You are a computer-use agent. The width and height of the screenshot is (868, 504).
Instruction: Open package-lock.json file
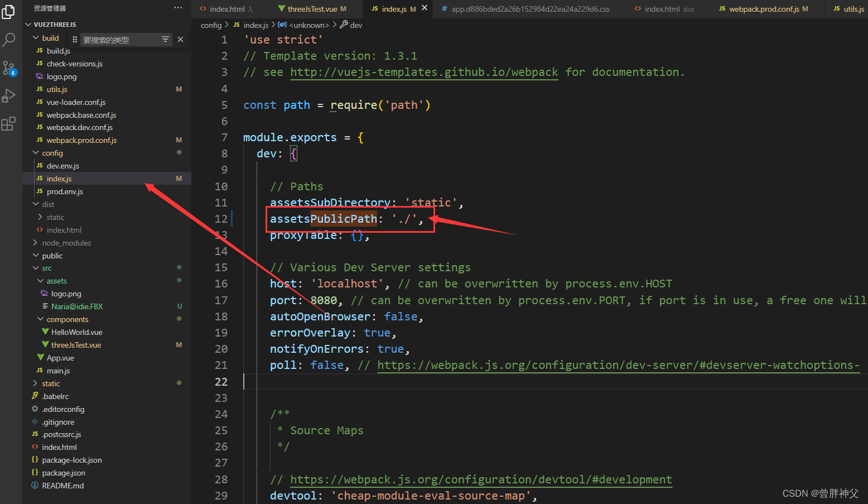pos(72,460)
